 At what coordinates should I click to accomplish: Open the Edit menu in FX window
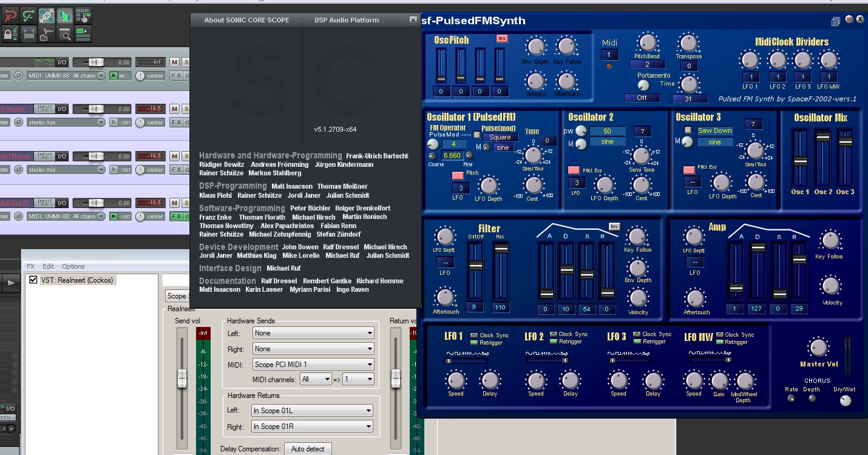tap(48, 266)
